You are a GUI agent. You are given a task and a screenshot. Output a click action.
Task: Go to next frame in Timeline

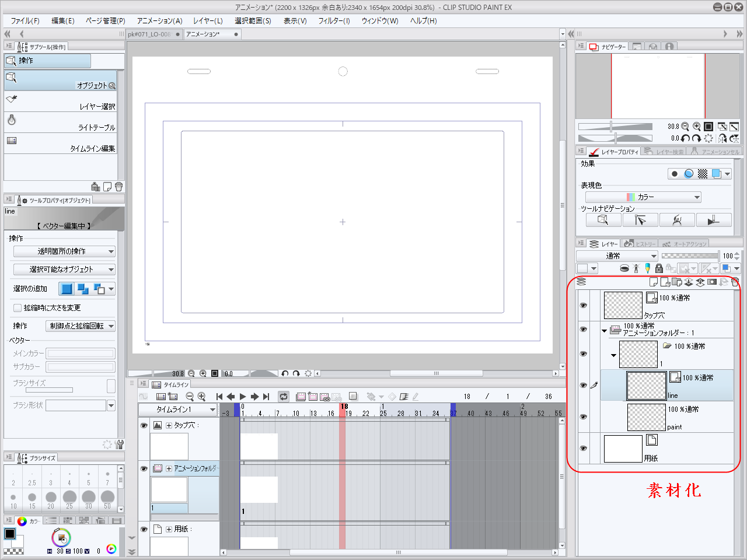254,397
